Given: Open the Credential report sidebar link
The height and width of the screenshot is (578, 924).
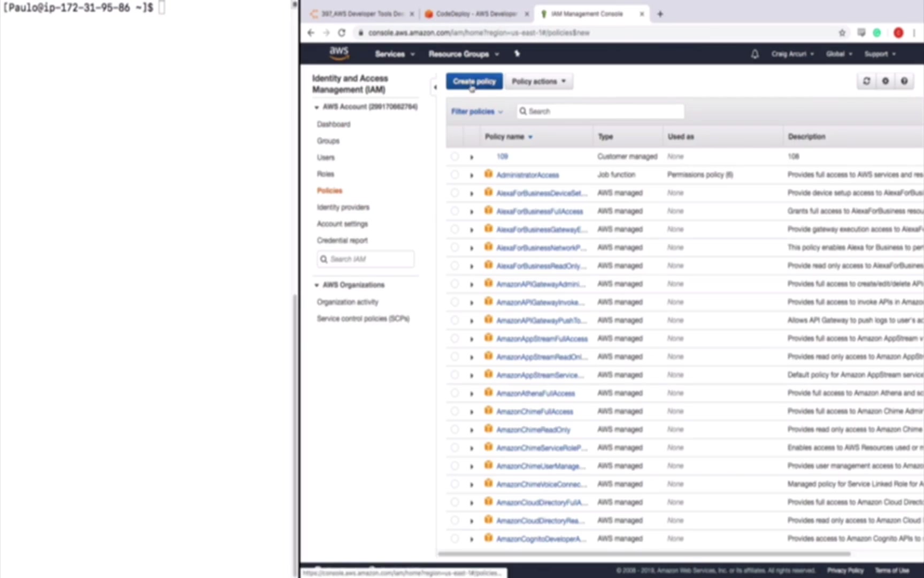Looking at the screenshot, I should (x=342, y=240).
